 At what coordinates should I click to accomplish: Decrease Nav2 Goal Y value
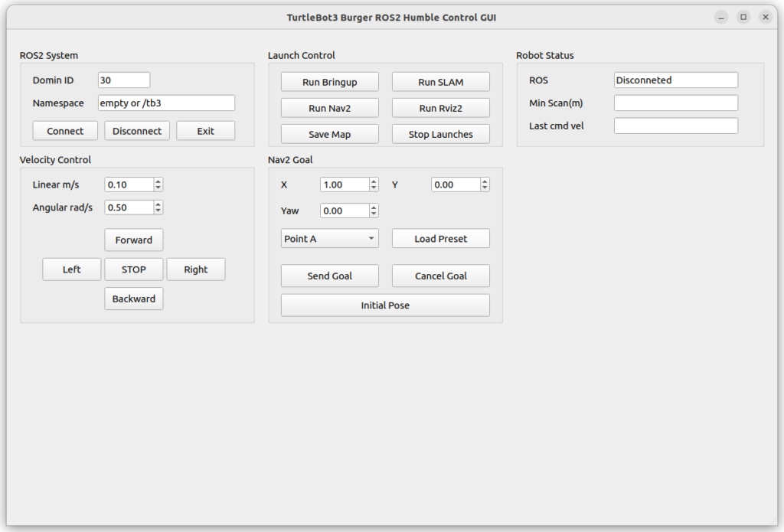tap(485, 188)
